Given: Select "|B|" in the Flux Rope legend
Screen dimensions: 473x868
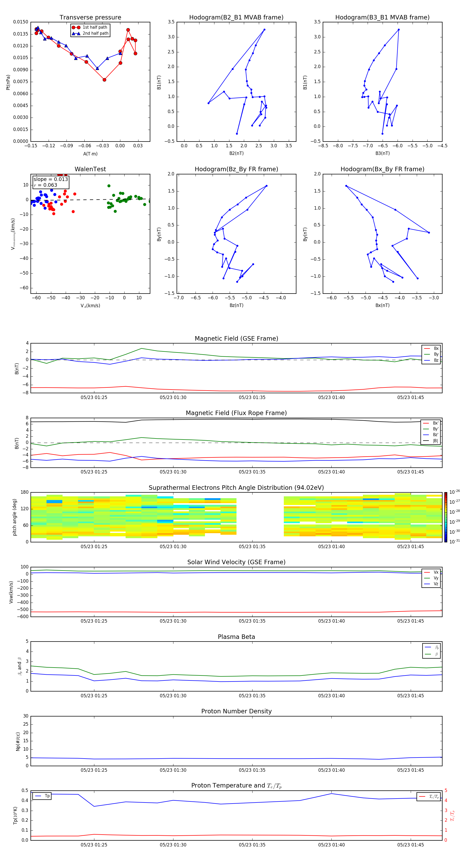Looking at the screenshot, I should (431, 441).
